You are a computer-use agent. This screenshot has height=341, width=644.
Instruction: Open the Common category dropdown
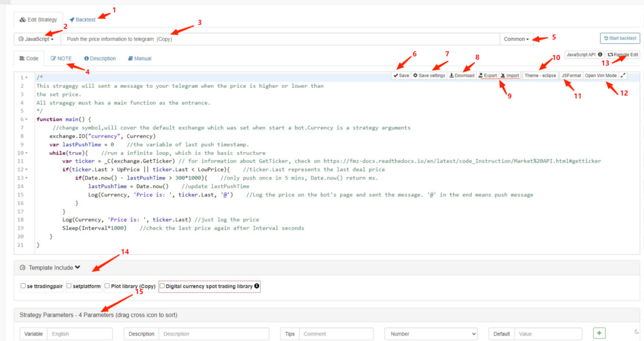[517, 39]
